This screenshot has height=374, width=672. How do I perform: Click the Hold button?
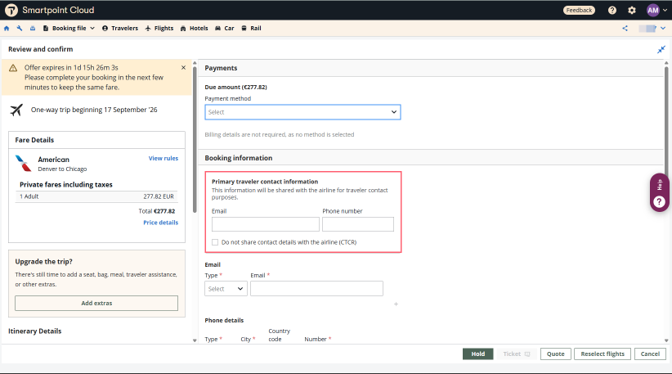point(478,354)
